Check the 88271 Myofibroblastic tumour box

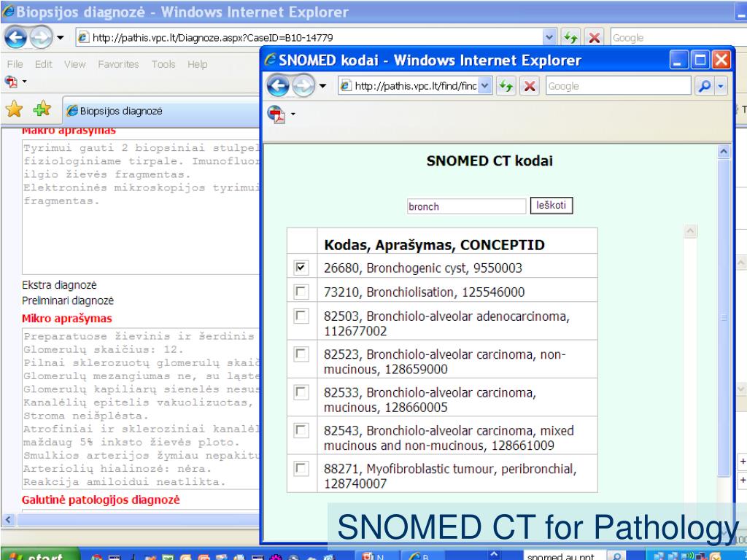(x=301, y=469)
